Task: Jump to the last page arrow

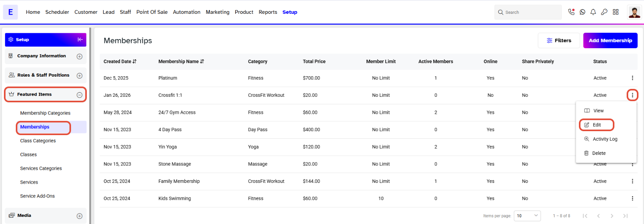Action: 625,216
